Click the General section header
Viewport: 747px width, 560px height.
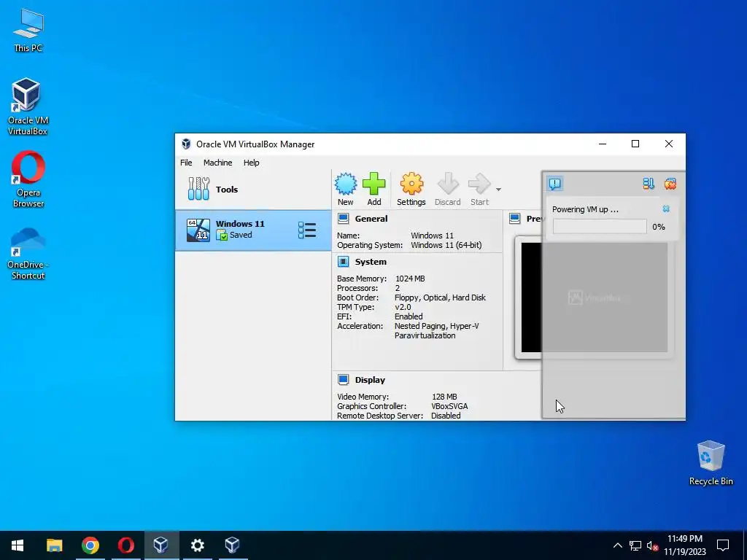pyautogui.click(x=371, y=219)
